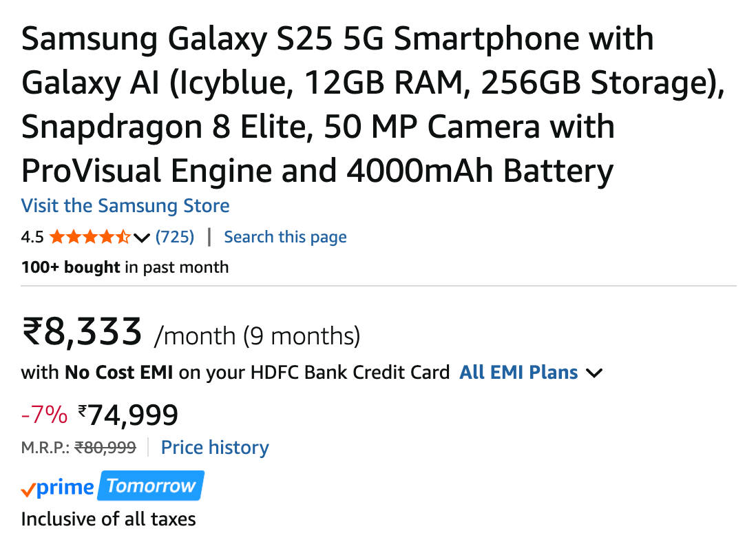Click the struck-through M.R.P. ₹80,999
Screen dimensions: 756x540
point(105,448)
